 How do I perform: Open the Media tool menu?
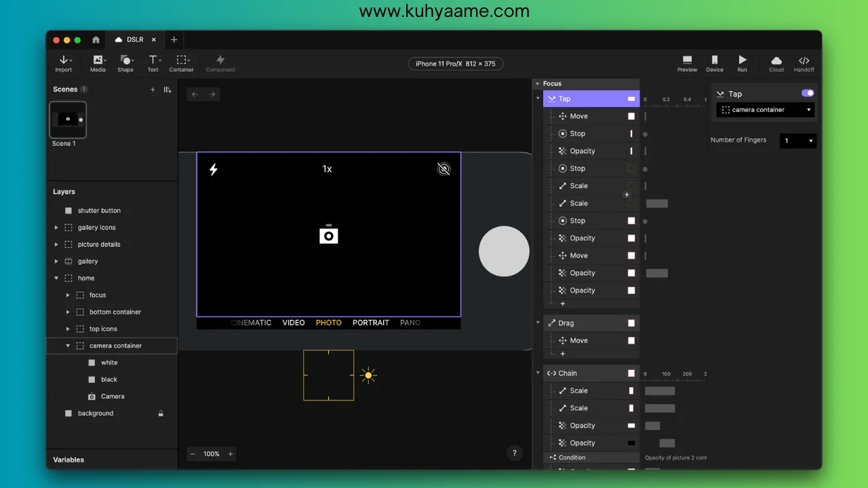98,64
